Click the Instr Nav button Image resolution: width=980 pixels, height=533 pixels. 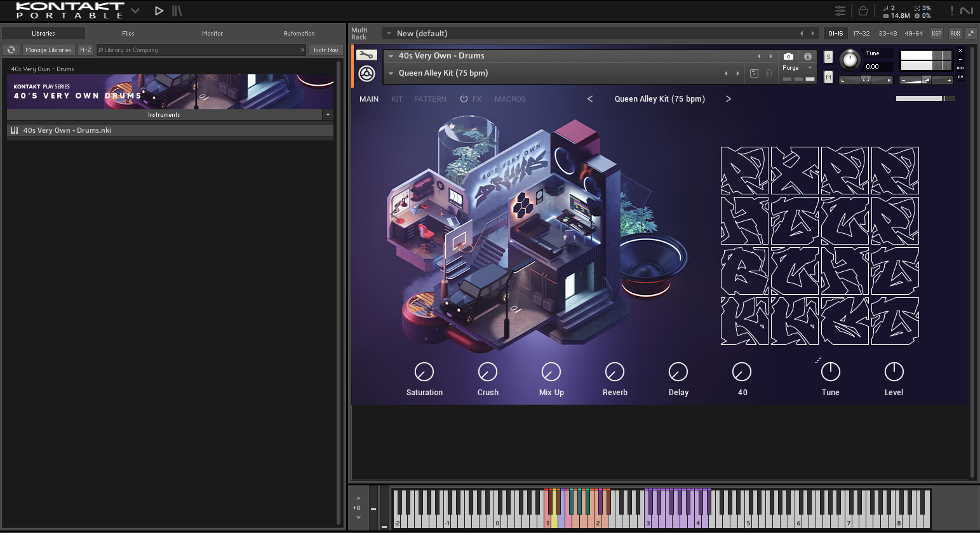[x=326, y=50]
